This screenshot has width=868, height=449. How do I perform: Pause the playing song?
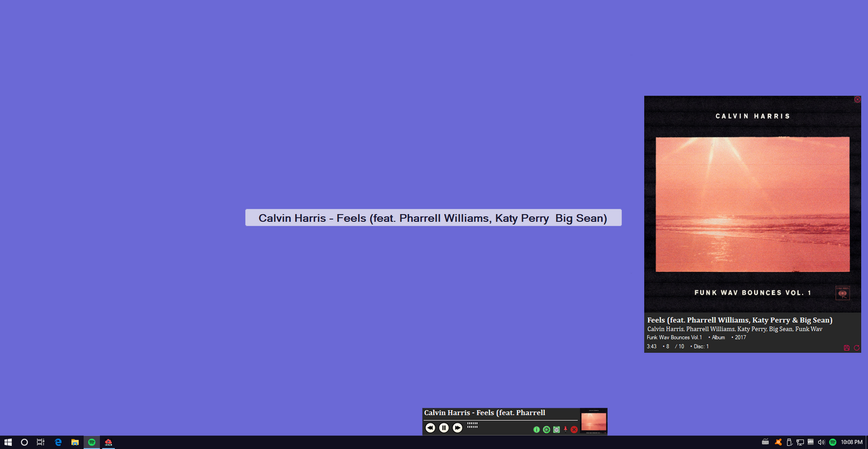tap(444, 428)
